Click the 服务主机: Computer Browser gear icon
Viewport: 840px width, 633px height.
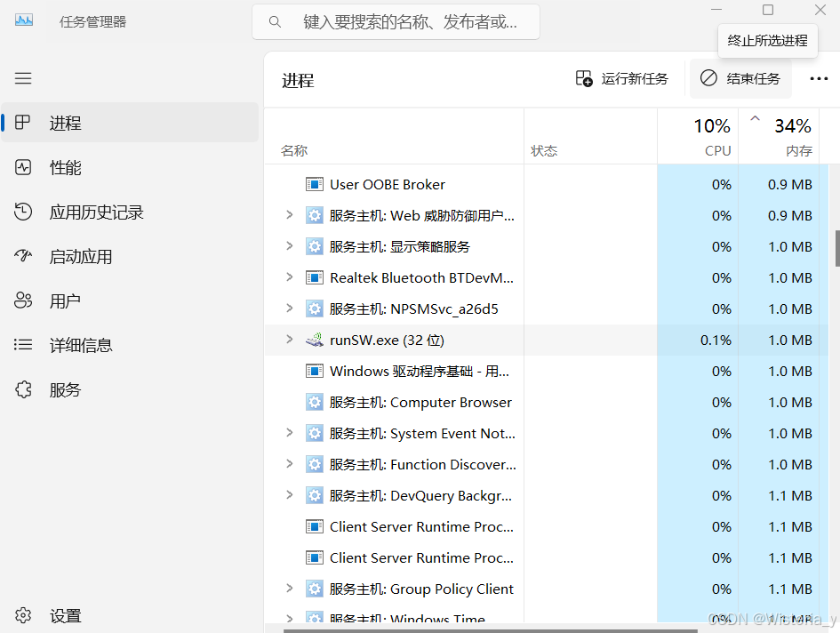click(x=315, y=402)
